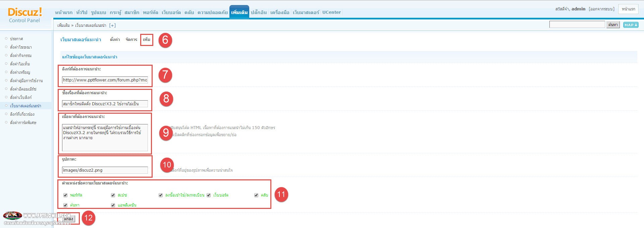Toggle the คลับ checkbox
The image size is (644, 228).
click(x=256, y=195)
